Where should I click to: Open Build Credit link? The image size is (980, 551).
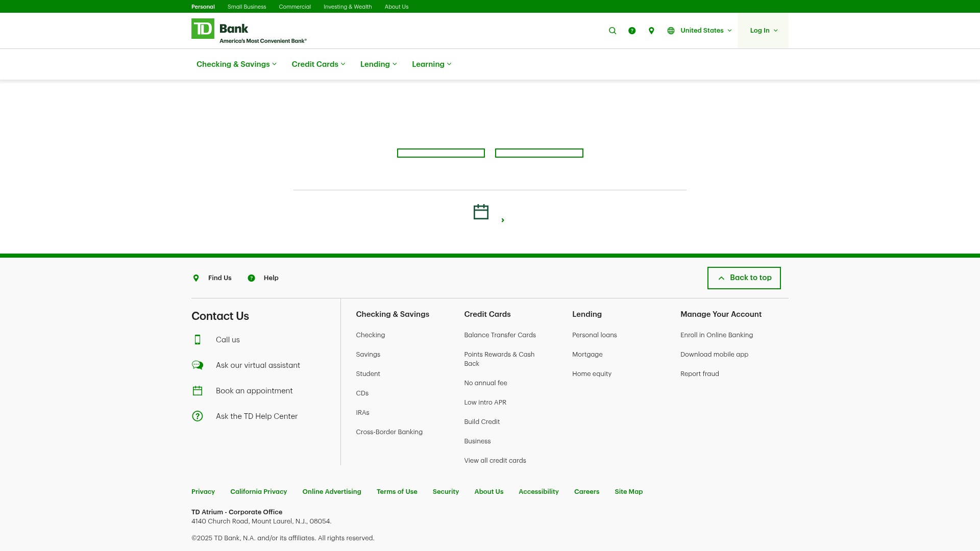click(482, 422)
